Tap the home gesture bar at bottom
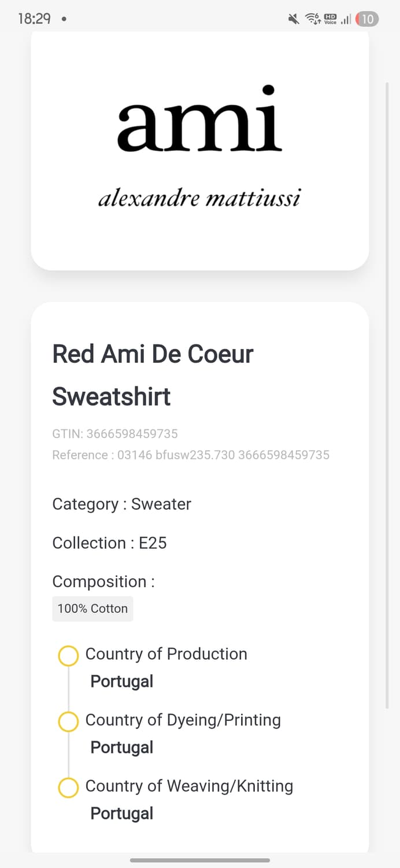 coord(200,860)
